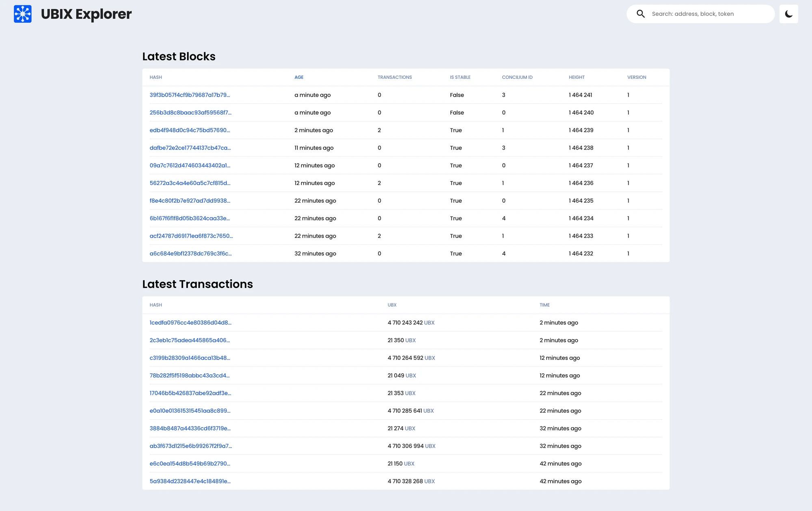812x511 pixels.
Task: Click False stable value for block 1 464 241
Action: point(457,95)
